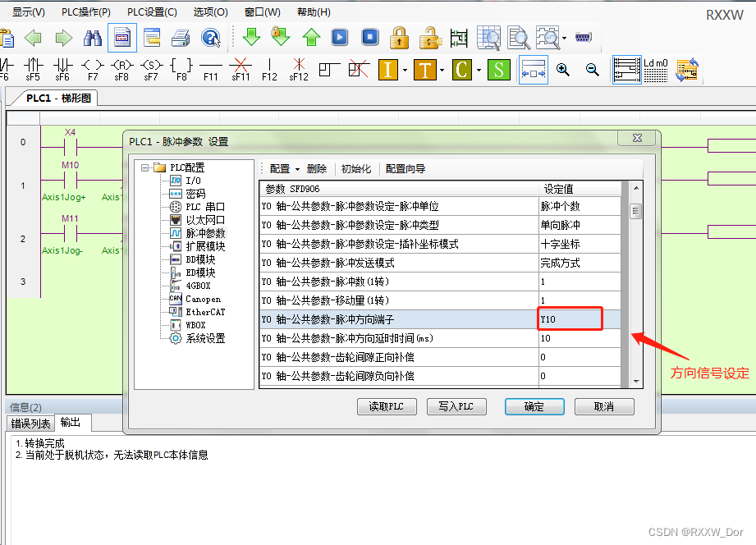
Task: Click the green upload arrow icon
Action: [x=311, y=37]
